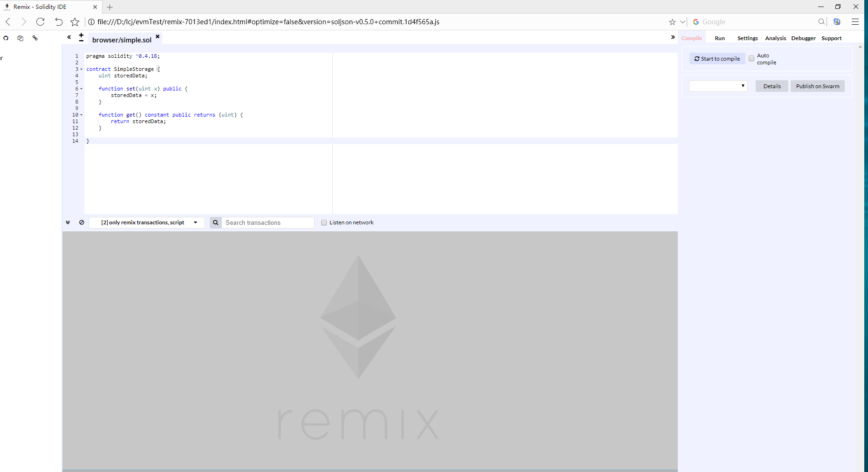The width and height of the screenshot is (868, 472).
Task: Switch to the Compile tab
Action: click(x=691, y=38)
